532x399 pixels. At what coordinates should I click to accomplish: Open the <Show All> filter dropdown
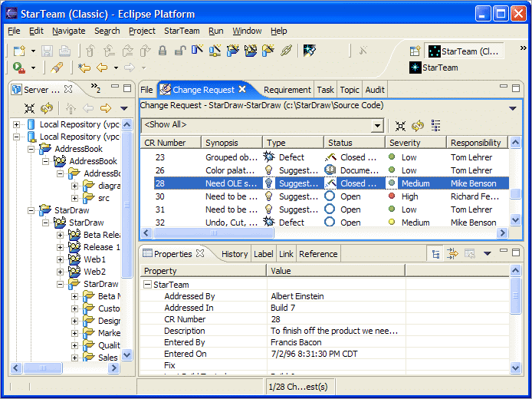(377, 126)
